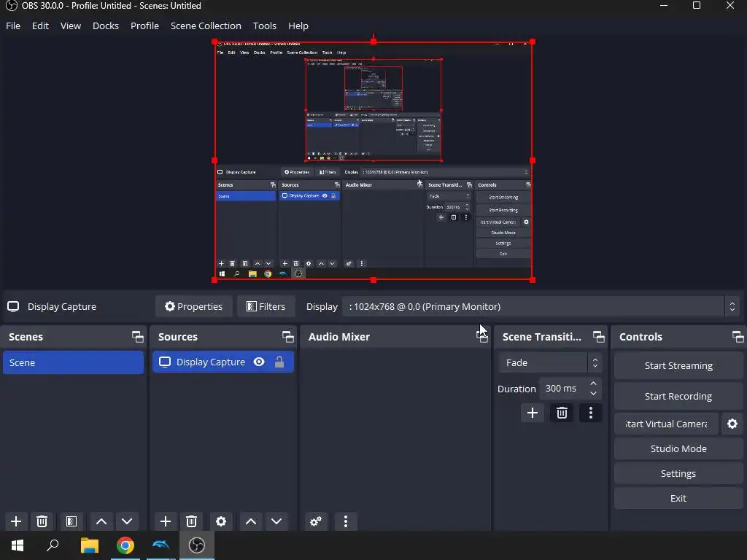Click Start Streaming button
The height and width of the screenshot is (560, 747).
678,366
